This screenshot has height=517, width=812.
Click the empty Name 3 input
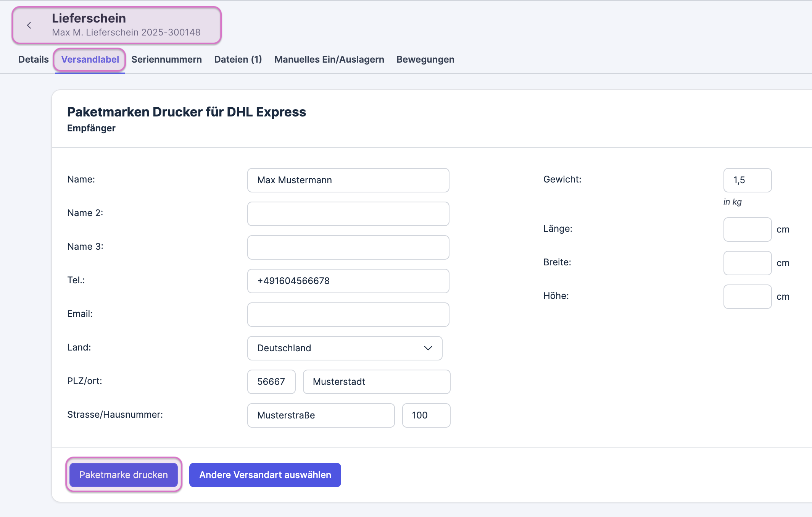pyautogui.click(x=348, y=247)
